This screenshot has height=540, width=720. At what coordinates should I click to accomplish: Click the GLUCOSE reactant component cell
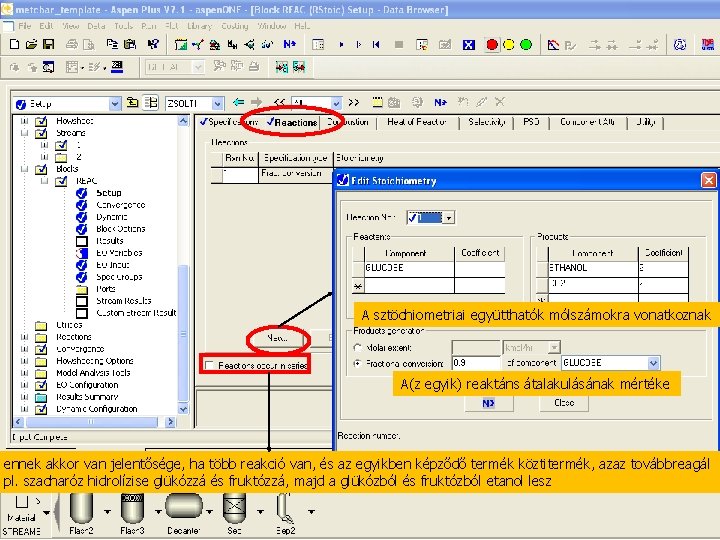[409, 268]
